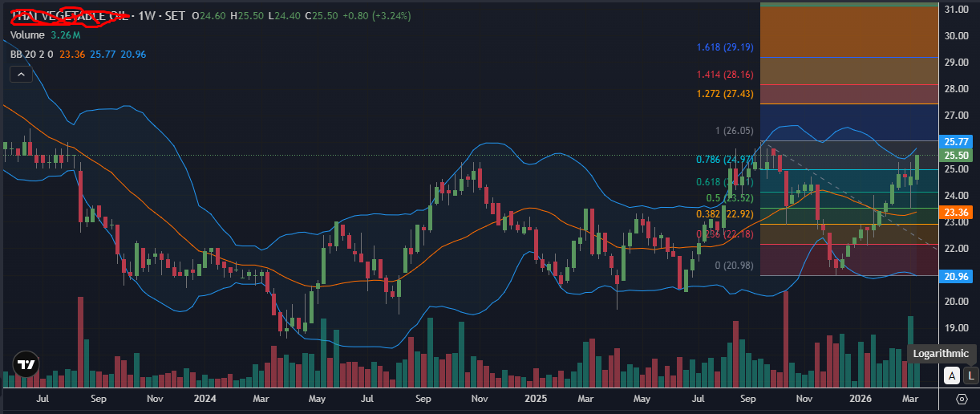Select the 1.618 (29.19) Fibonacci level label
980x414 pixels.
(725, 48)
